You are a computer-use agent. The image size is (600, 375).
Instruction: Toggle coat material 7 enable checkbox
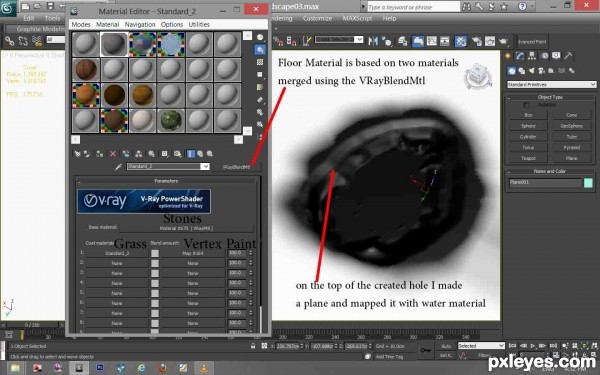(x=155, y=313)
